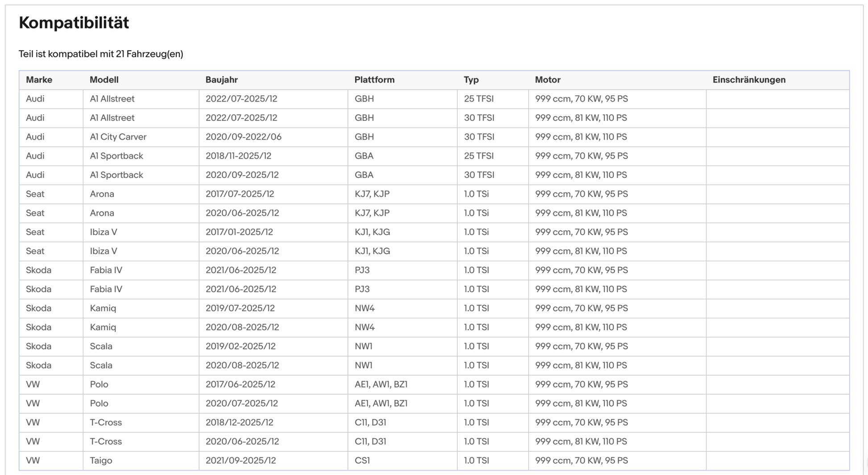
Task: Click '1.0 TSi' in the Ibiza V 2017/01 row
Action: [x=476, y=232]
